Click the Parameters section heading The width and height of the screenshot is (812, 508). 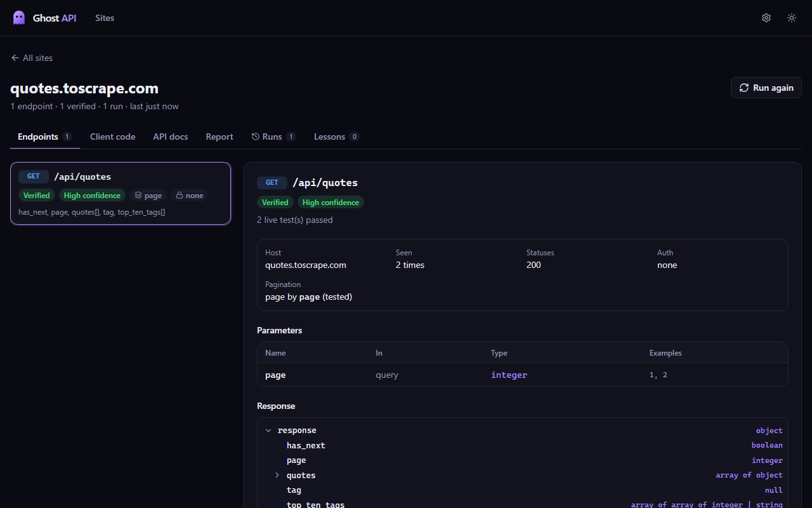279,330
